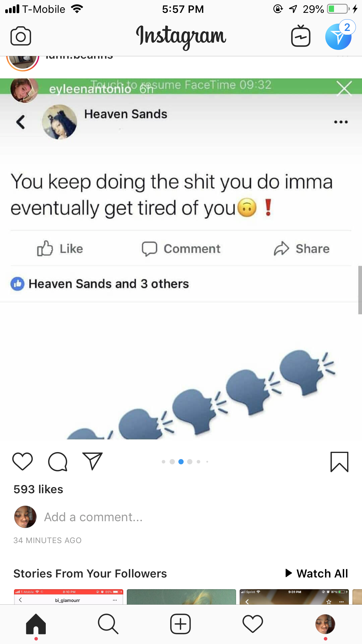
Task: Create a new post with the plus icon
Action: point(180,624)
